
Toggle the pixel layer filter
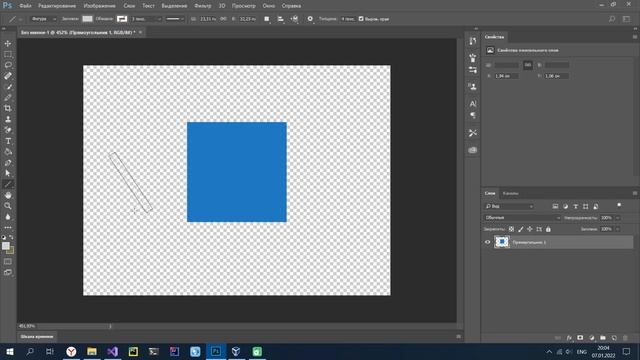tap(555, 207)
